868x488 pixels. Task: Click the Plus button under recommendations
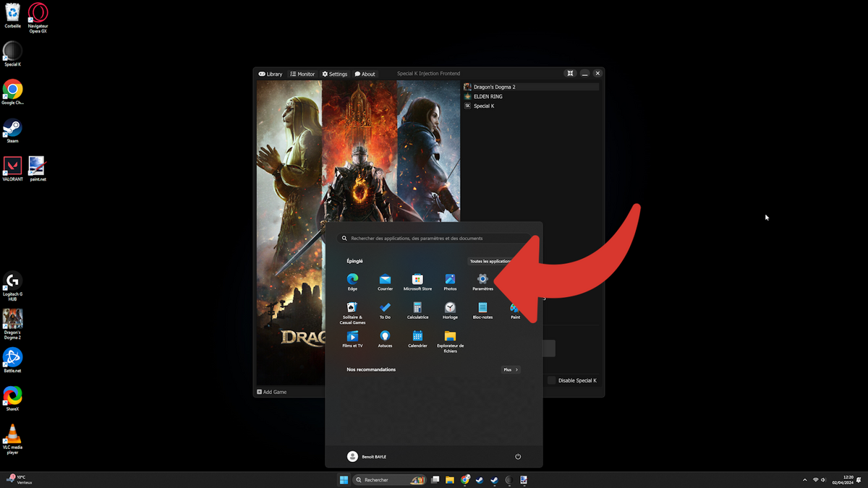pos(511,369)
